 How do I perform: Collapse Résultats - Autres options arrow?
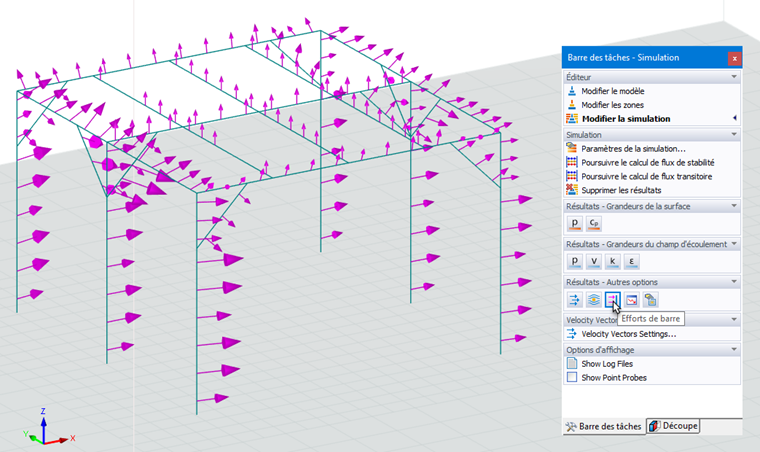point(734,281)
